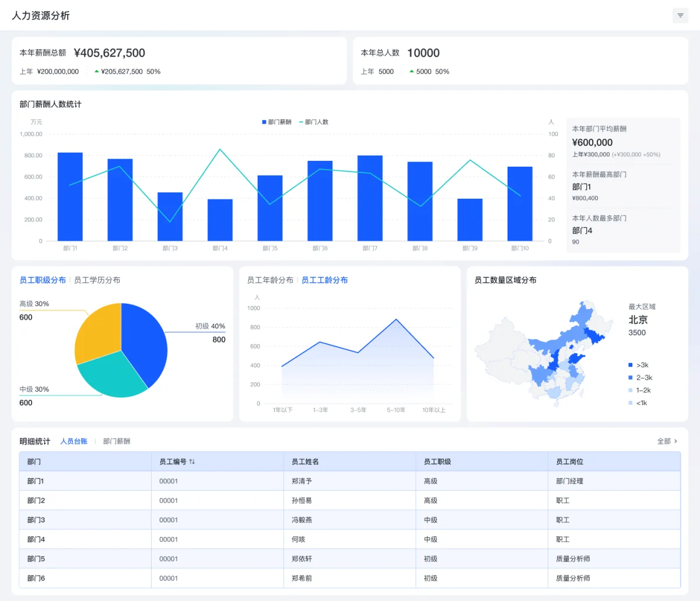Toggle 部门薪酬 legend series in chart

coord(276,122)
